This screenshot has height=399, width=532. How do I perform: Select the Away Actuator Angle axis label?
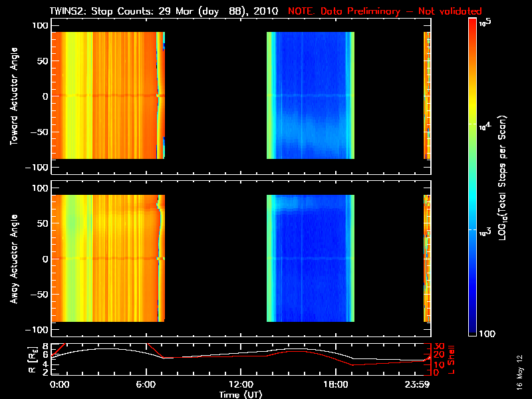pos(13,258)
